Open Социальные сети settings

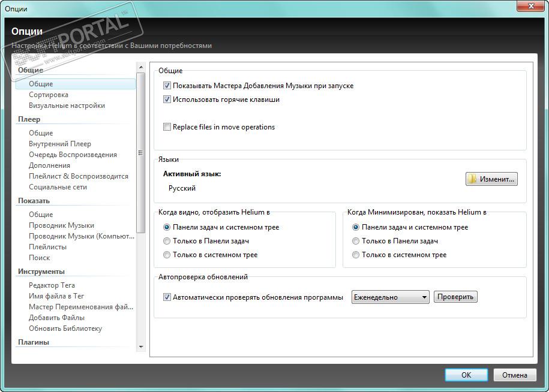58,187
